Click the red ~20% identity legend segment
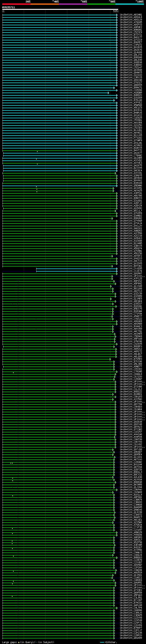This screenshot has width=146, height=644. pyautogui.click(x=16, y=4)
